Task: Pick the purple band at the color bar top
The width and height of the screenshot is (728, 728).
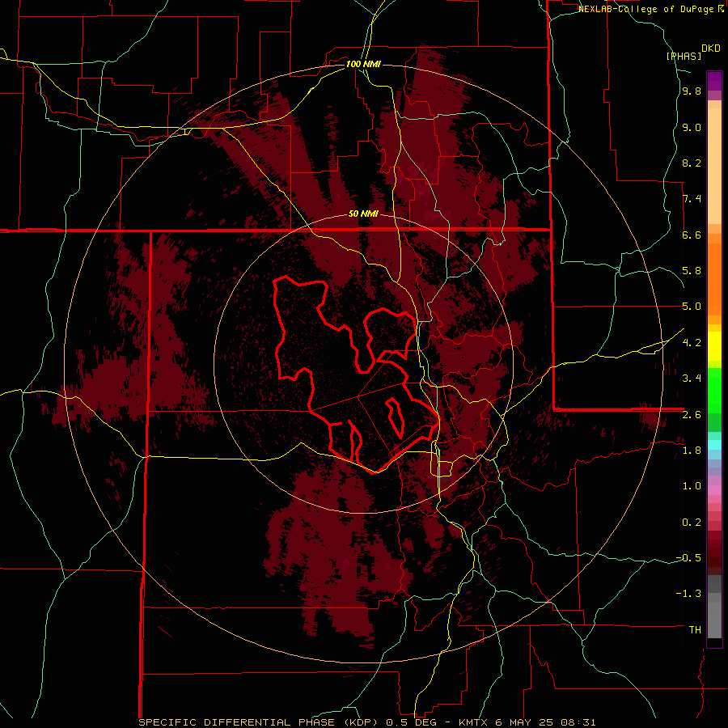Action: [714, 81]
